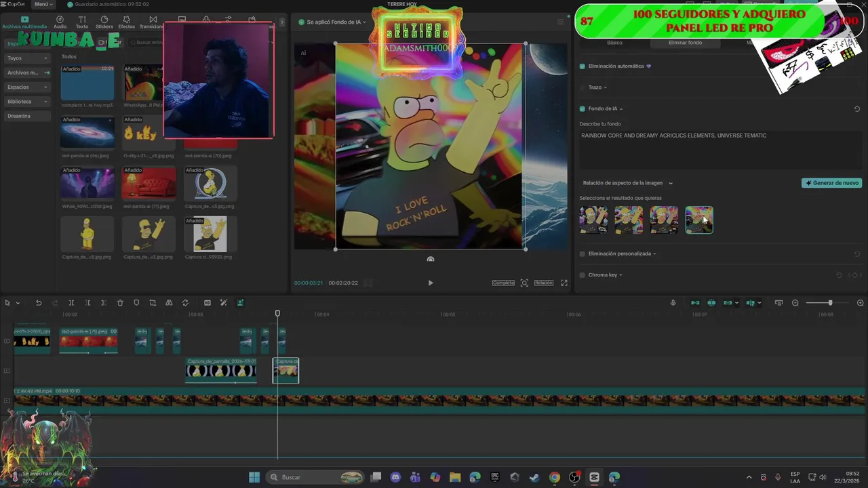Toggle the clip linkage icon
This screenshot has width=868, height=488.
728,303
